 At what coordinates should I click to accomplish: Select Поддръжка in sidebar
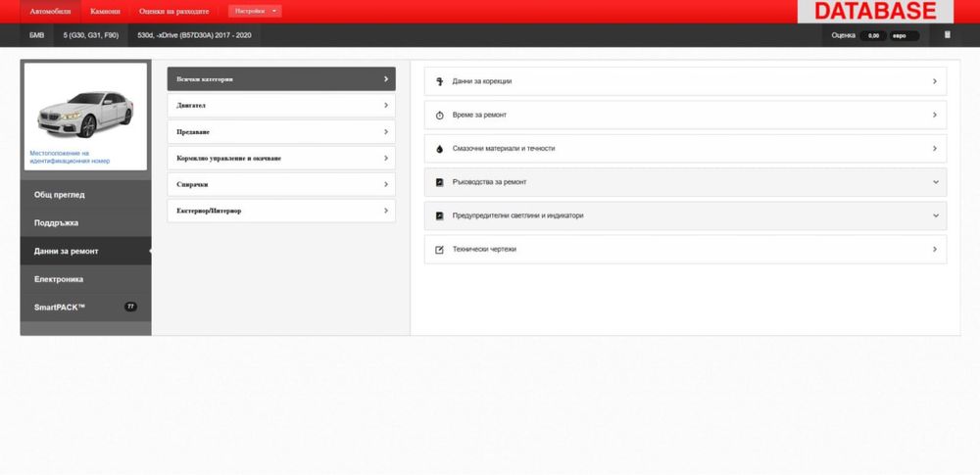(x=85, y=223)
